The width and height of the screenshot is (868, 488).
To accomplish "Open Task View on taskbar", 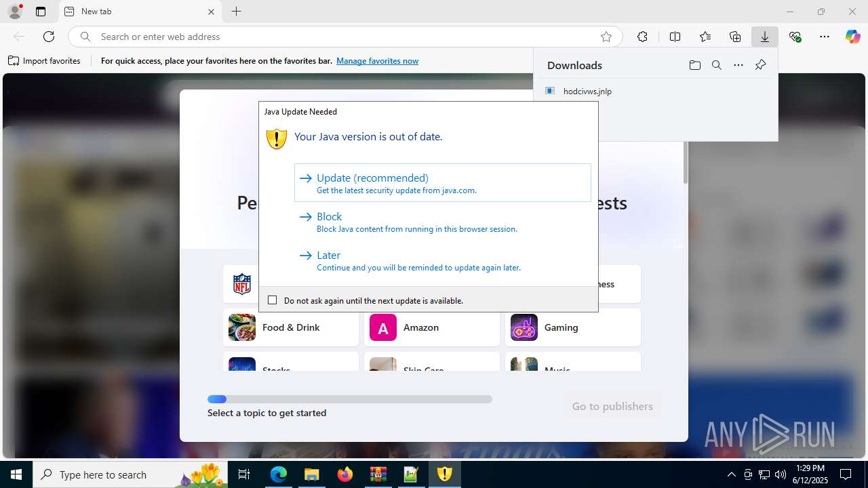I will click(244, 474).
